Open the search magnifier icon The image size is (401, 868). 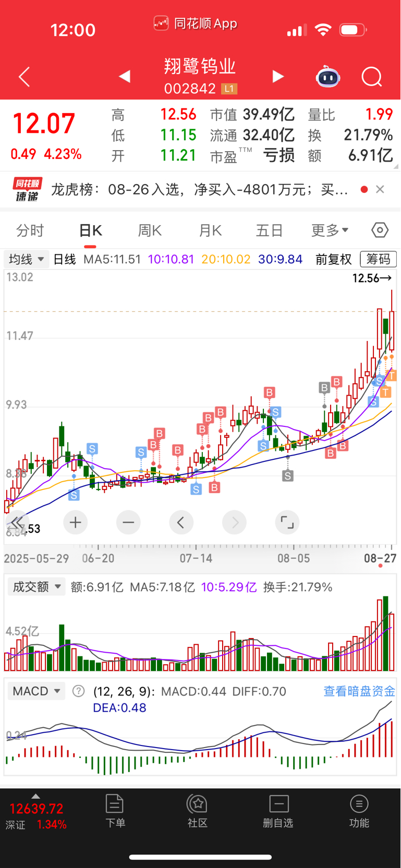click(372, 77)
